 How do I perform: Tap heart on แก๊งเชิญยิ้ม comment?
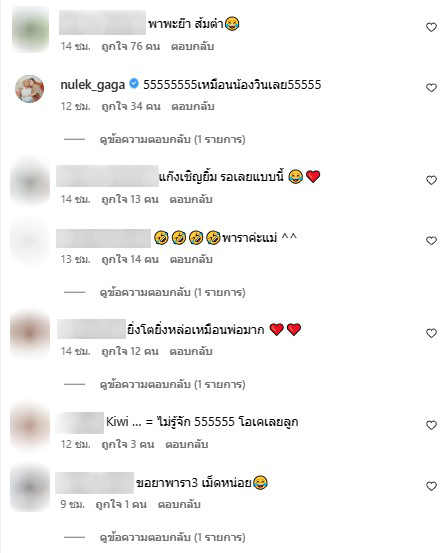pyautogui.click(x=431, y=180)
